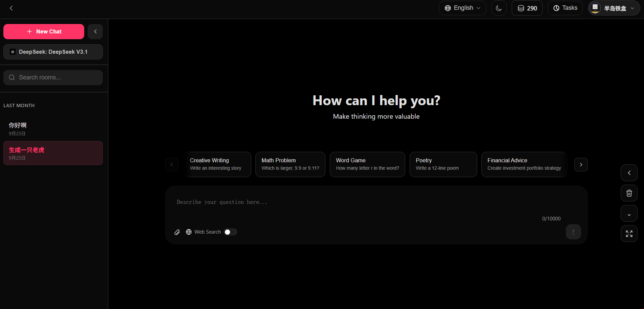Expand the down chevron on right panel
The image size is (644, 309).
click(629, 214)
